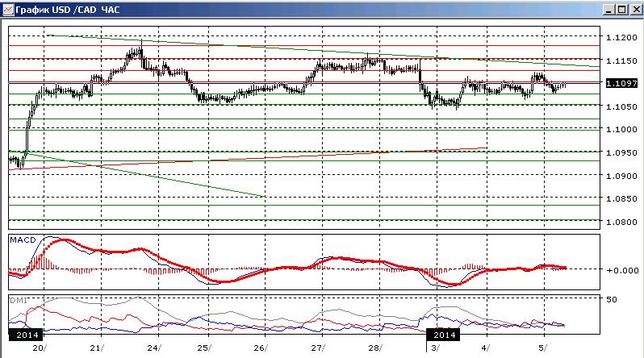Click the current price label 1.1097
Screen dimensions: 644x358
[x=621, y=83]
